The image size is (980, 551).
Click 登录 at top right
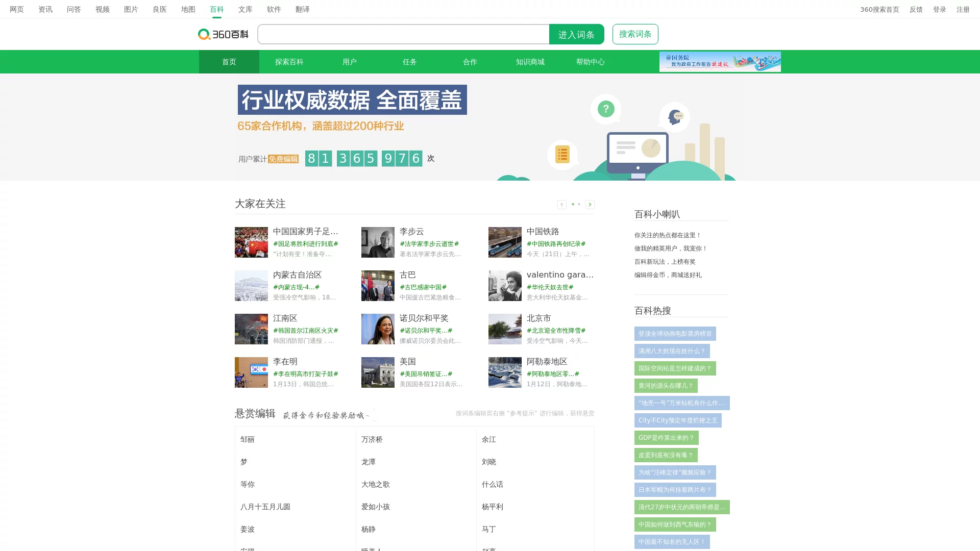[940, 9]
